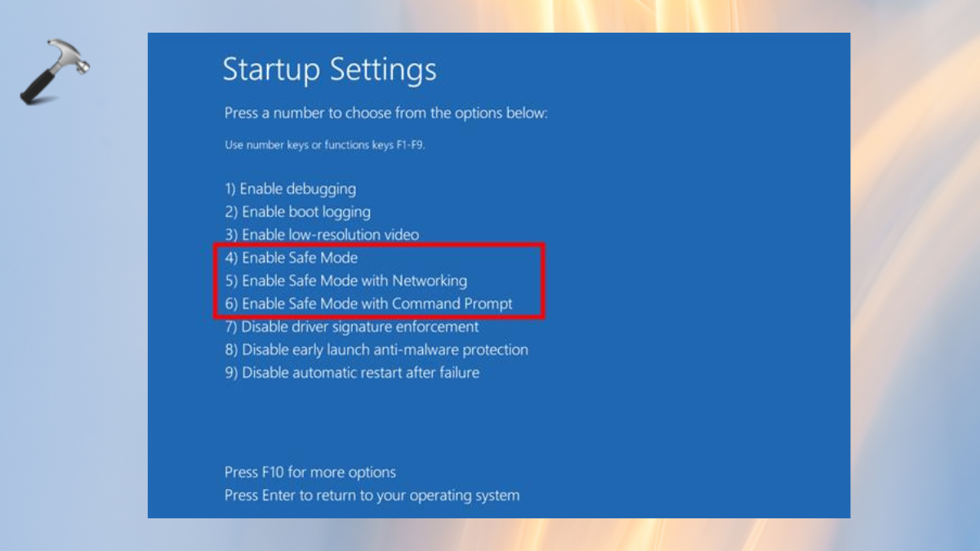
Task: Choose option 4 Enable Safe Mode
Action: (291, 257)
